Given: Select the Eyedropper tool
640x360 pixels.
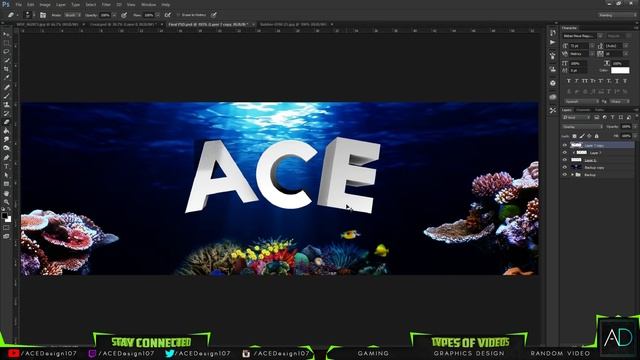Looking at the screenshot, I should tap(6, 78).
